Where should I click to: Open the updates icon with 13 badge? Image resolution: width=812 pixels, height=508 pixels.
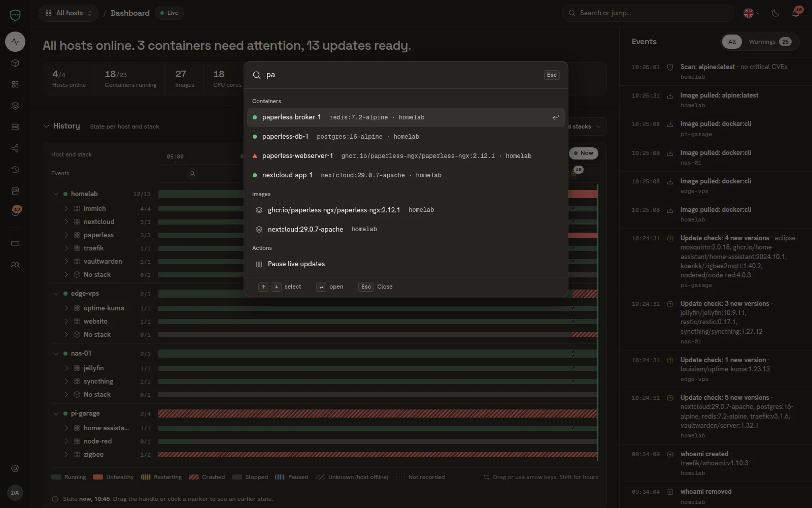pyautogui.click(x=15, y=212)
